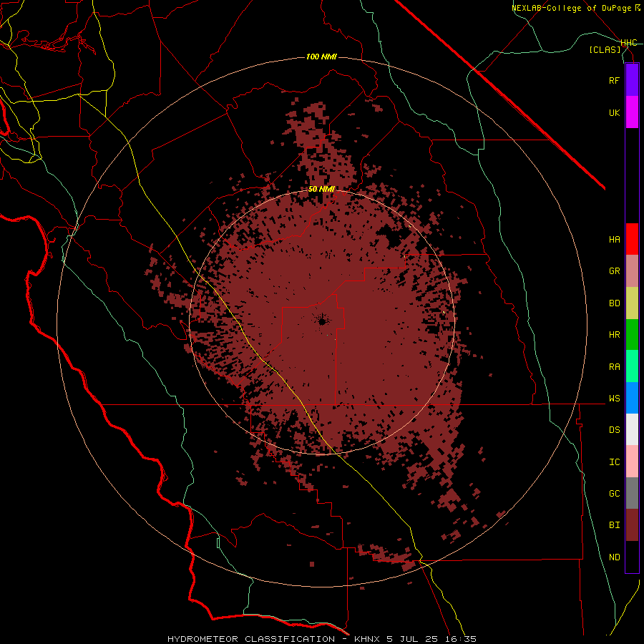The width and height of the screenshot is (644, 644).
Task: Click the "BD" legend label
Action: point(614,303)
